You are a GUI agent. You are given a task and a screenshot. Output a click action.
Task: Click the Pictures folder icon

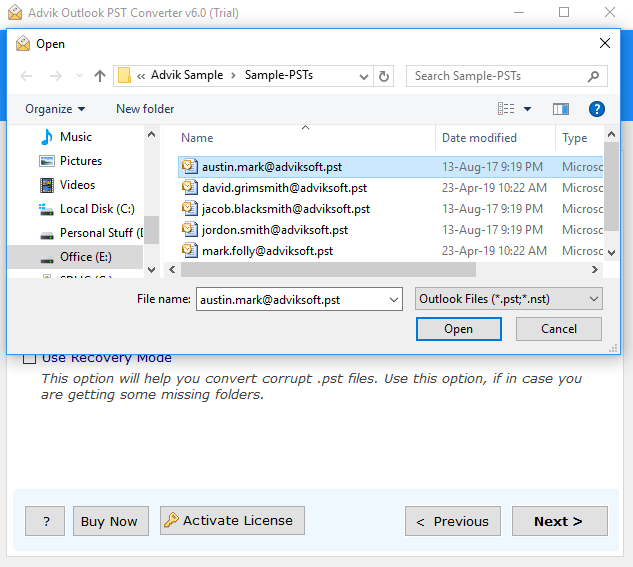47,161
